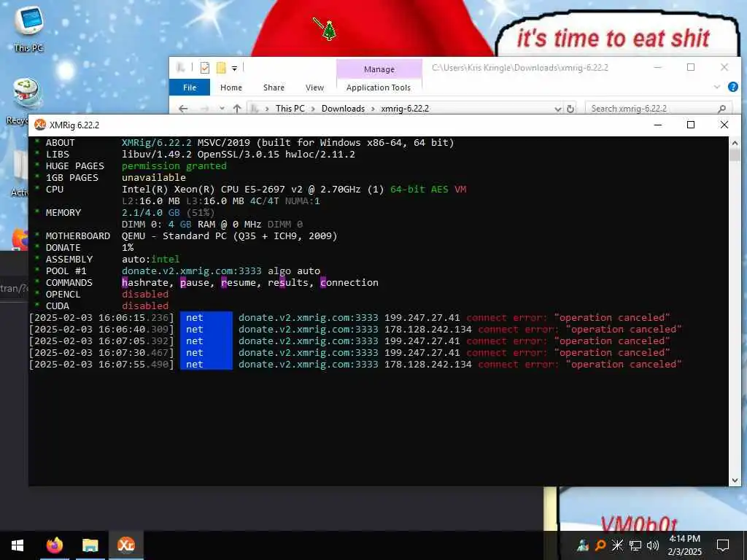
Task: Click the File Explorer window system icon
Action: pos(181,68)
